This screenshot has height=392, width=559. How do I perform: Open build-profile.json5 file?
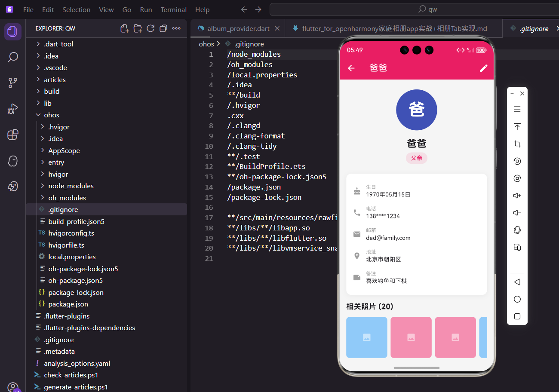click(x=106, y=221)
